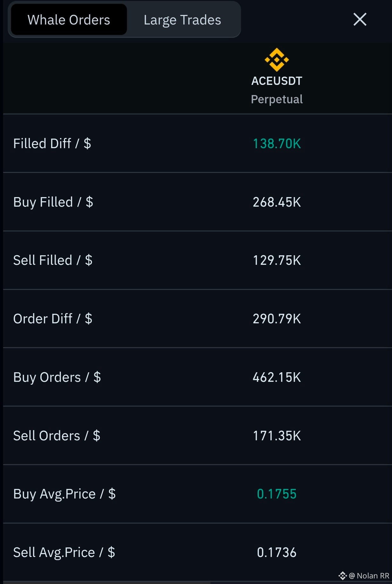Select the Whale Orders tab
The height and width of the screenshot is (584, 392).
click(x=69, y=20)
